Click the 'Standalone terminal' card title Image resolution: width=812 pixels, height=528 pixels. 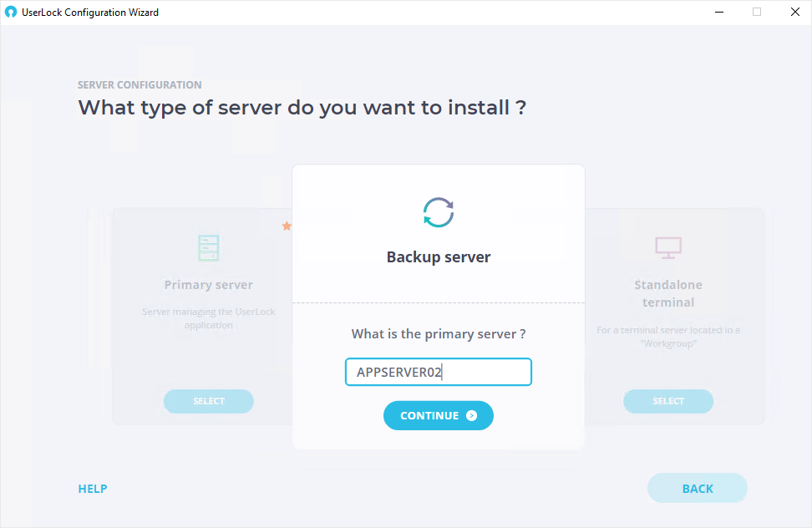(x=668, y=293)
